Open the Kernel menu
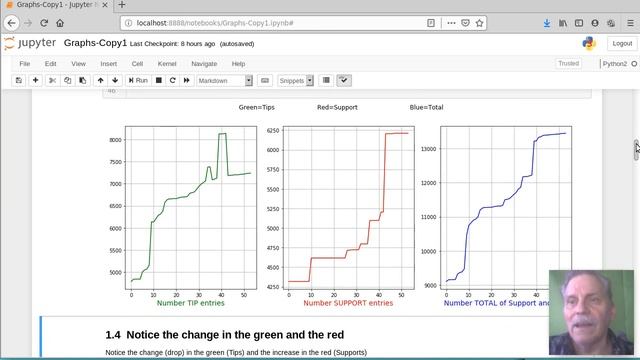The image size is (640, 360). (x=167, y=64)
